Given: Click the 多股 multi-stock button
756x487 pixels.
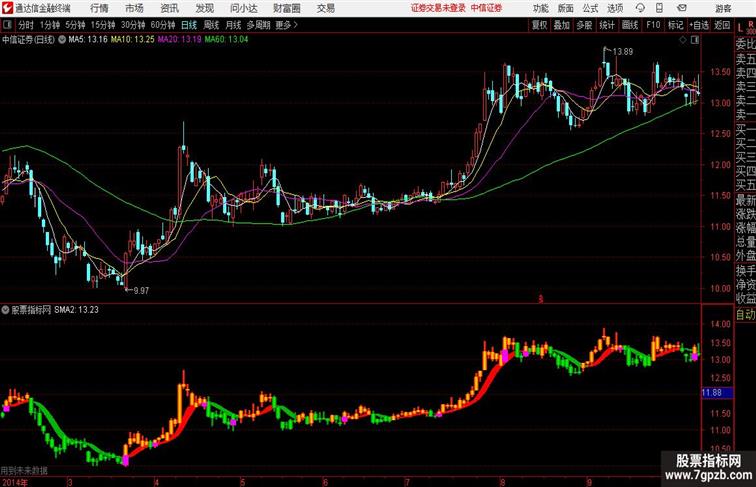Looking at the screenshot, I should pyautogui.click(x=584, y=25).
